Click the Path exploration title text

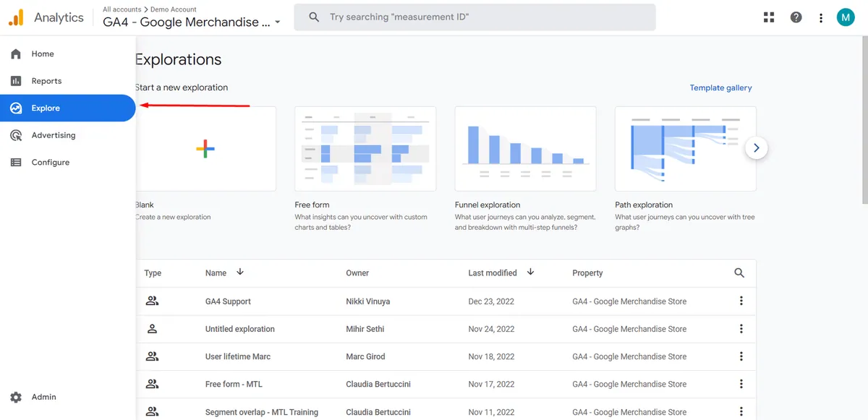click(x=644, y=205)
